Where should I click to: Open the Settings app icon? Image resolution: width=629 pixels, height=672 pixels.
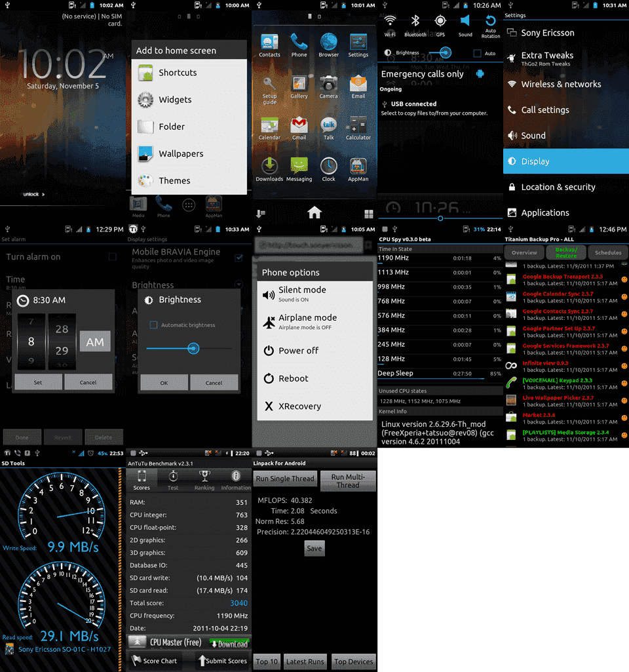[358, 45]
